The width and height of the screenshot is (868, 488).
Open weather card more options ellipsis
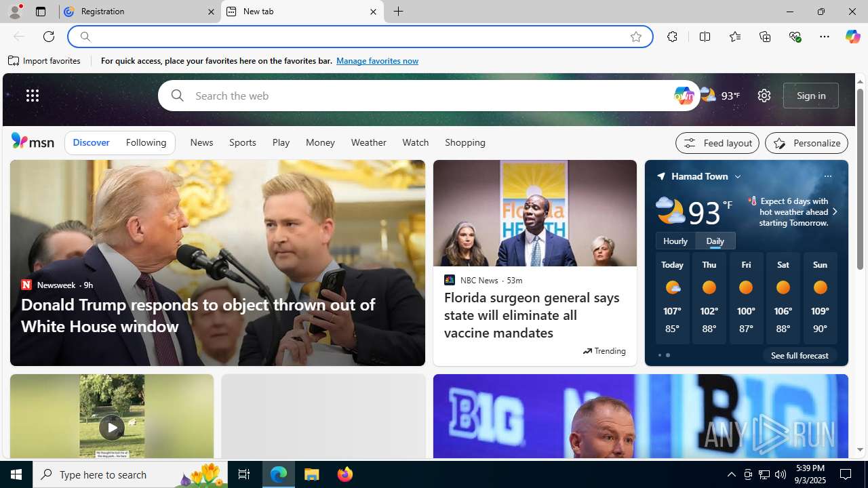click(x=827, y=176)
